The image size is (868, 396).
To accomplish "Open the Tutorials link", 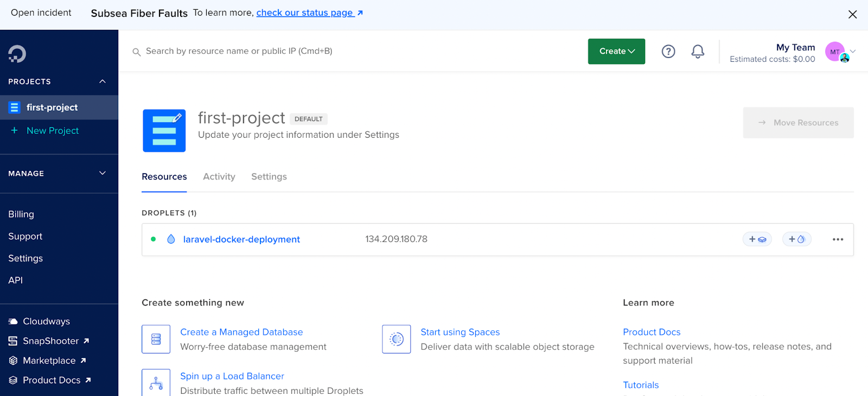I will coord(641,385).
